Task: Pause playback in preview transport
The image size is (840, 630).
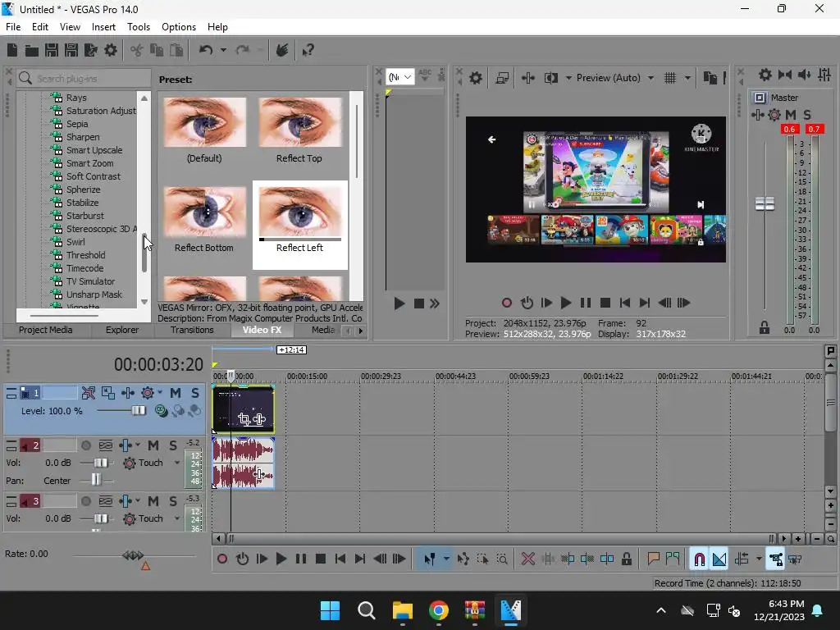Action: coord(586,303)
